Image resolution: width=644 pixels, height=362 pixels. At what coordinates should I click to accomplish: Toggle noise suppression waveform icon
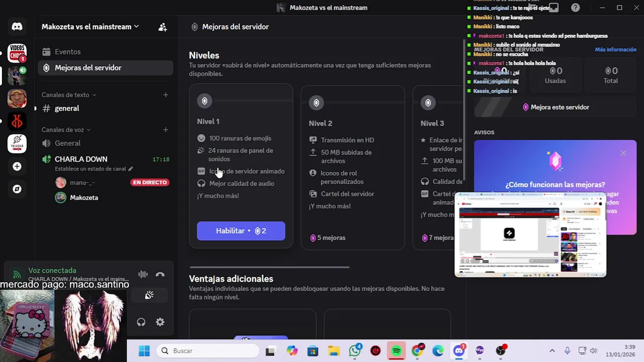click(143, 275)
